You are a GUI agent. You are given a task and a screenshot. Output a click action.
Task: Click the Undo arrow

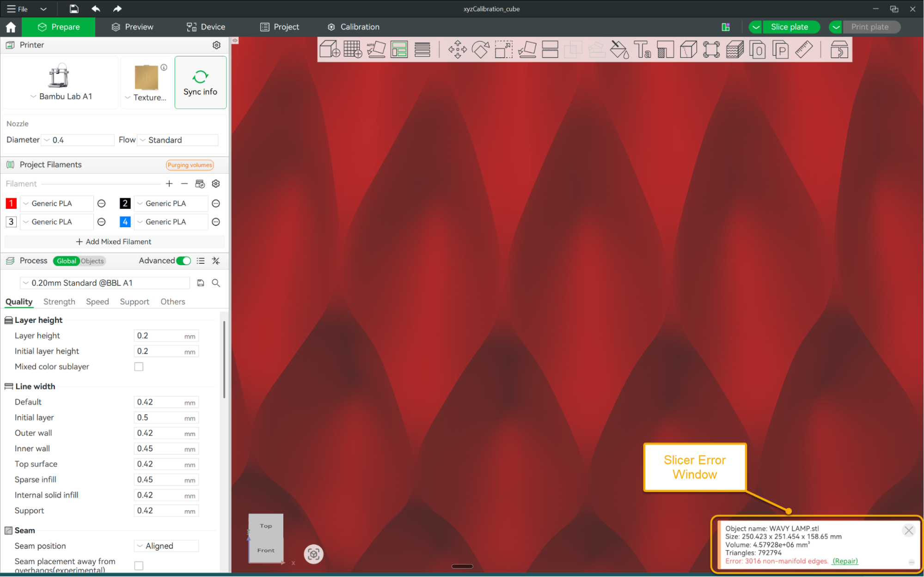96,9
